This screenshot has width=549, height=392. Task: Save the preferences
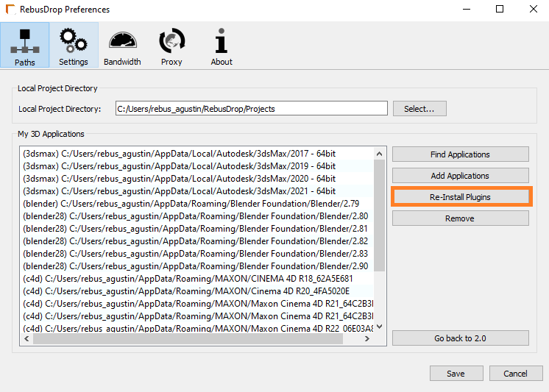click(x=456, y=374)
